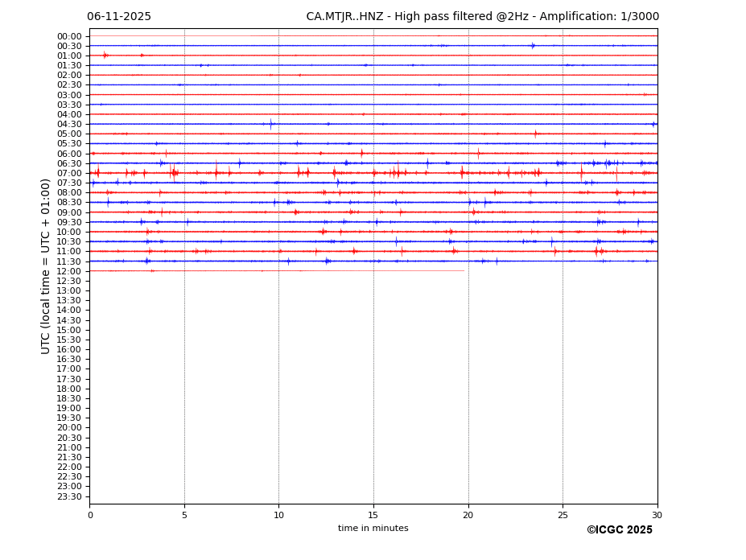746x560 pixels.
Task: Click the 'time in minutes' axis label
Action: click(x=373, y=529)
